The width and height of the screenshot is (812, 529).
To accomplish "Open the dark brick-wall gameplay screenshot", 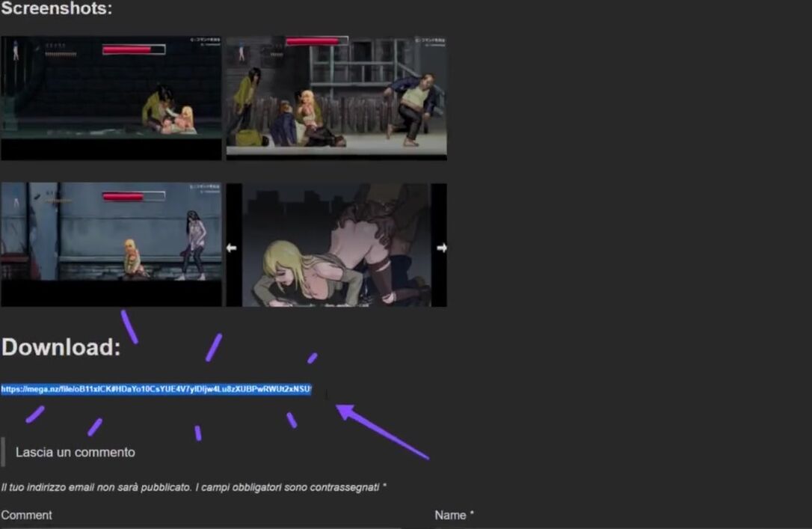I will point(111,98).
